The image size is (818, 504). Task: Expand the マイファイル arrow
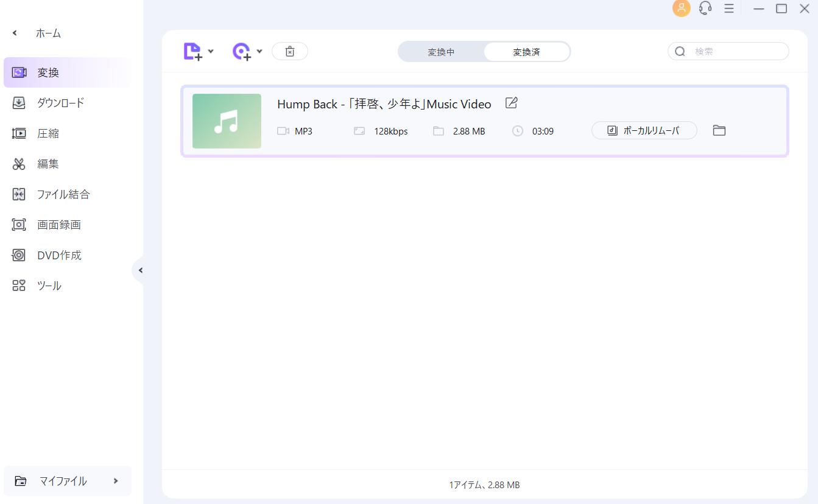coord(116,481)
